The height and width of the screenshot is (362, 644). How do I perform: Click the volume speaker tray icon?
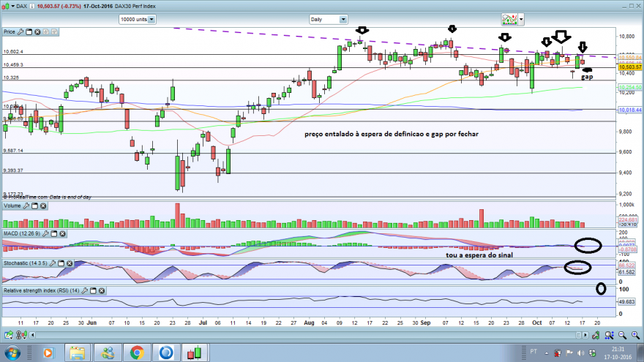click(x=580, y=353)
